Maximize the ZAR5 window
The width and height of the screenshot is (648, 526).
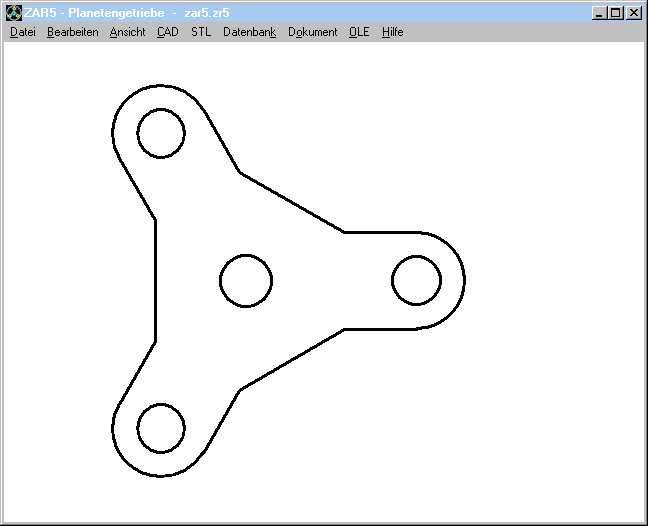coord(615,13)
